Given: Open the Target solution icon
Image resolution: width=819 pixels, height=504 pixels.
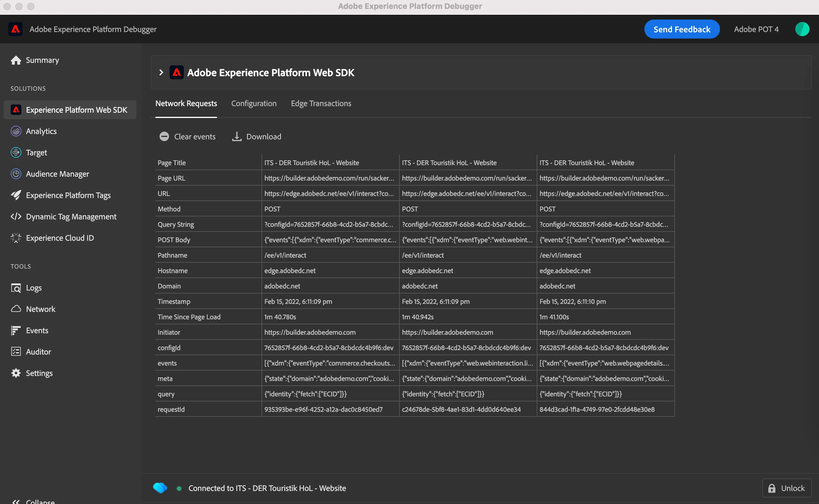Looking at the screenshot, I should (x=16, y=152).
